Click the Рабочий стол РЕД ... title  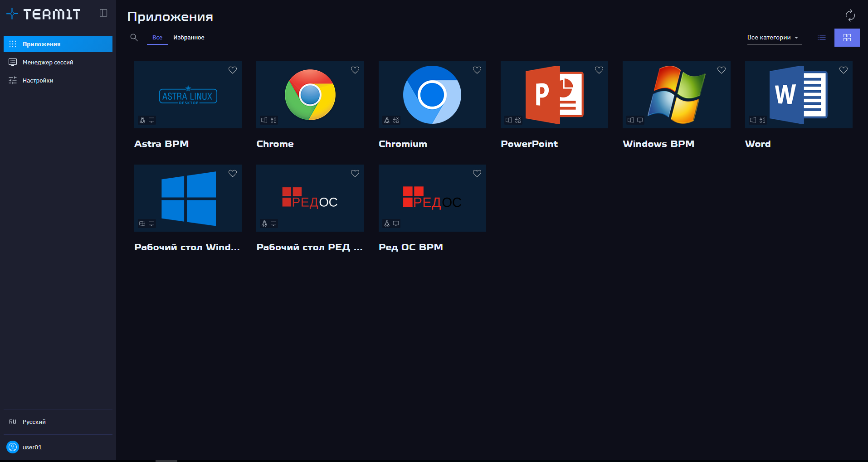point(309,247)
